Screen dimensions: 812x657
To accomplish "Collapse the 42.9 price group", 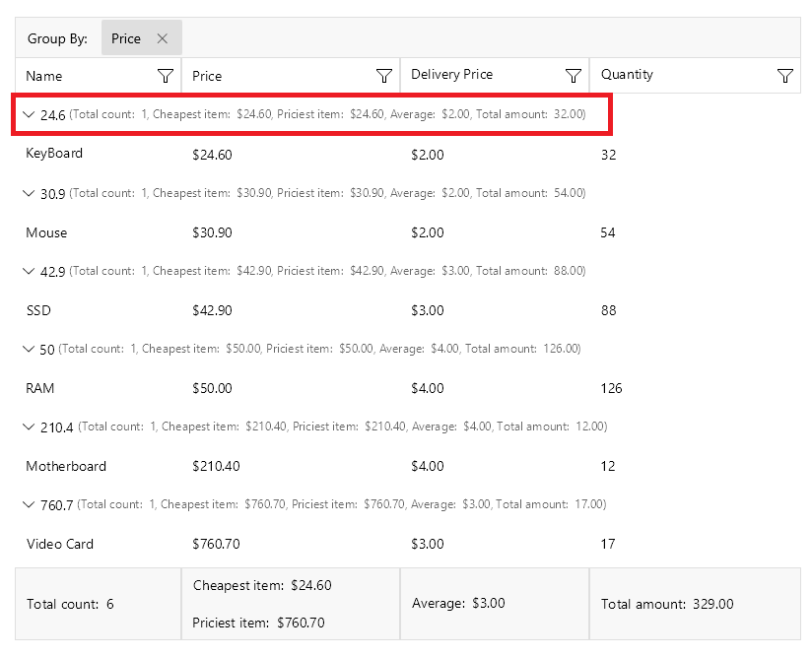I will pos(29,271).
